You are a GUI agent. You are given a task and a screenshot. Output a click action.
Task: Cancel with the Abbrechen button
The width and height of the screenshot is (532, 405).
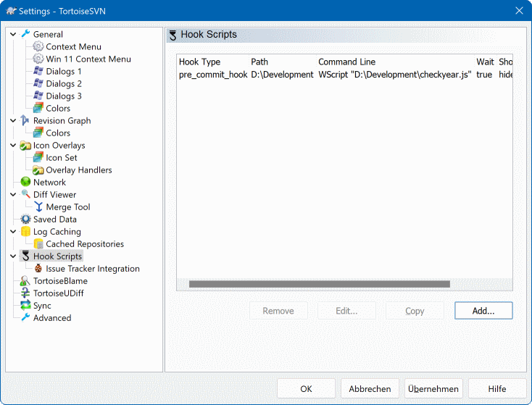(370, 389)
